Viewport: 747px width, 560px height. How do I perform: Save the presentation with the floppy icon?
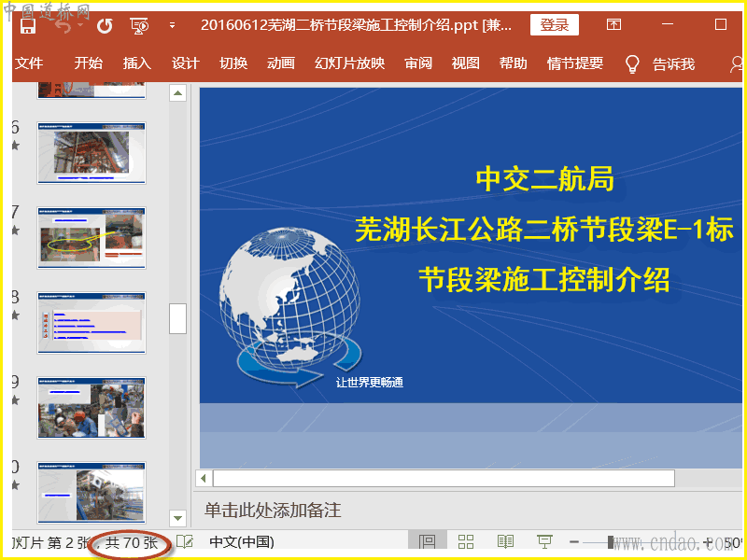coord(28,25)
